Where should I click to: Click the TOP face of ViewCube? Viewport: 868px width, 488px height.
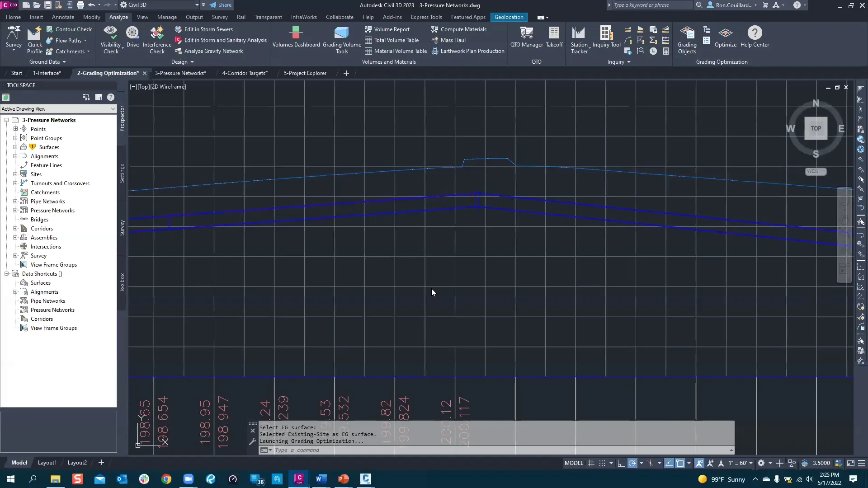tap(816, 128)
